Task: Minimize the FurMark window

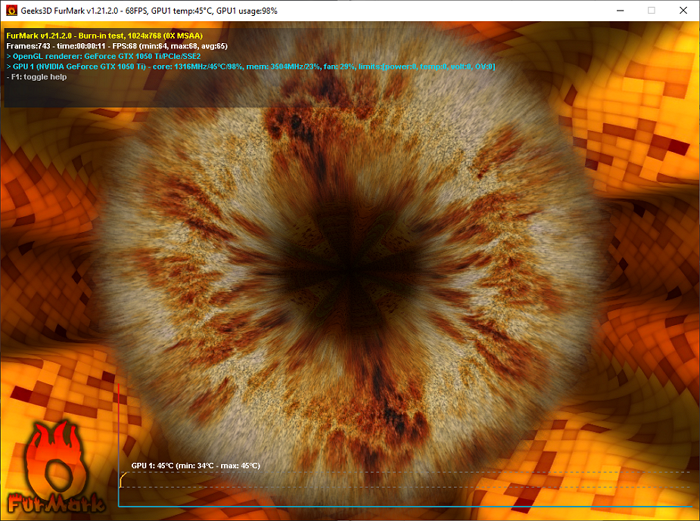Action: (620, 10)
